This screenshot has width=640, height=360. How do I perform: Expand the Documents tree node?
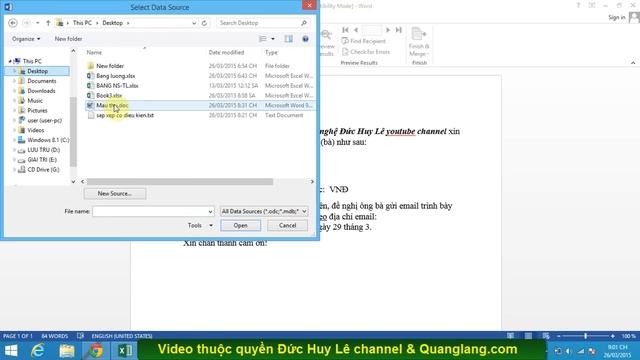[x=14, y=81]
